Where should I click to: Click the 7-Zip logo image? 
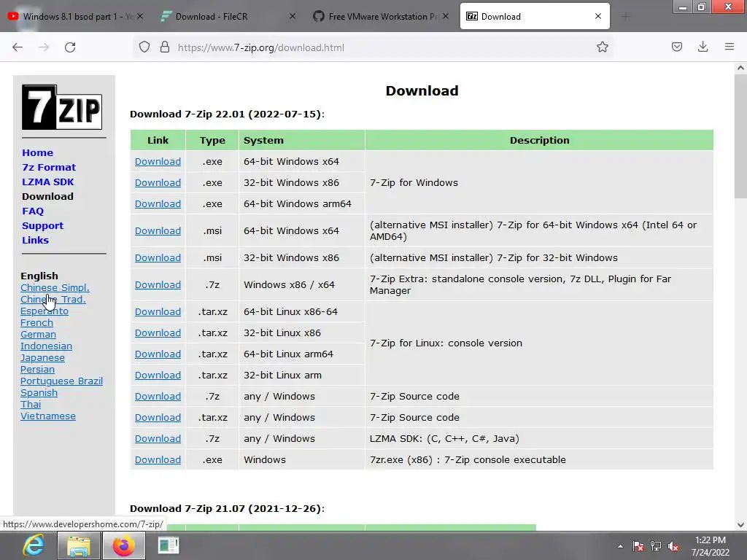[x=62, y=107]
